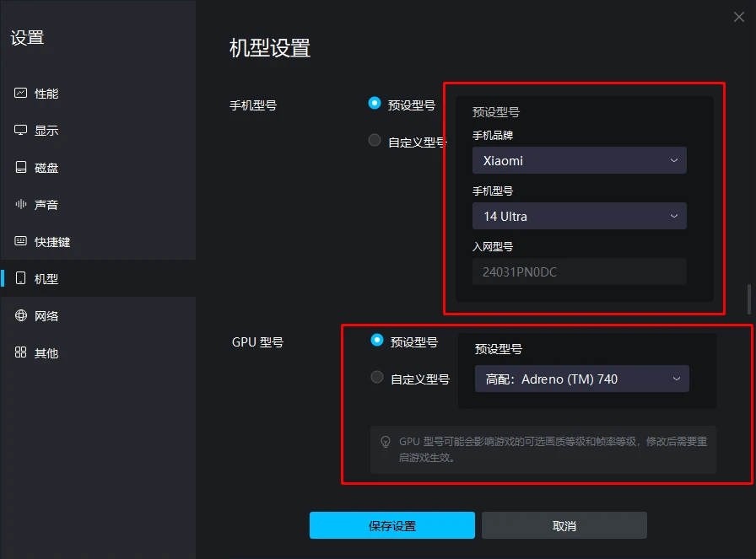Click the 性能 performance chart icon

pyautogui.click(x=21, y=93)
